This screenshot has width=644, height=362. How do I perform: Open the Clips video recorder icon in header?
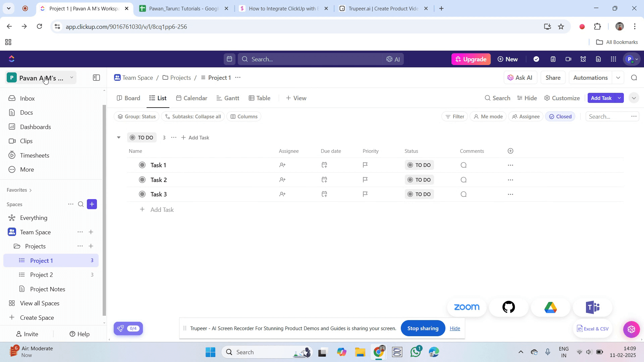tap(568, 59)
